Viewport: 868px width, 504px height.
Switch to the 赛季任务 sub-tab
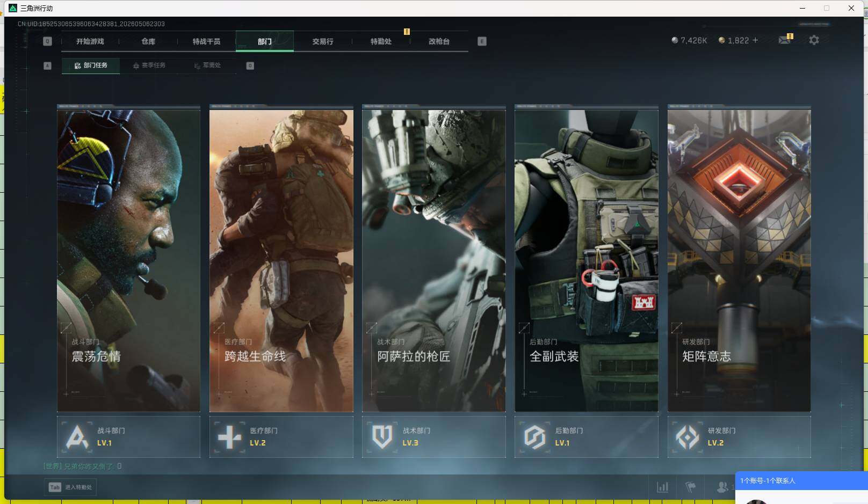coord(149,65)
